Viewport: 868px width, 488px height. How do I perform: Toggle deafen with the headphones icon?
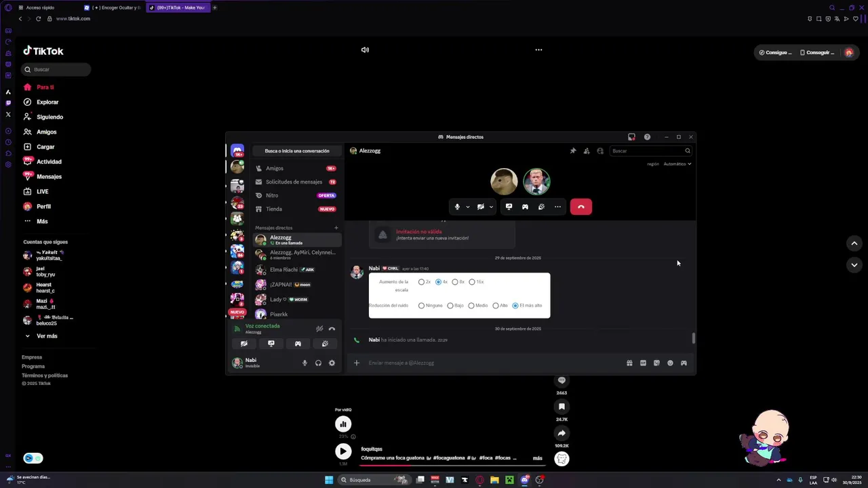tap(318, 363)
